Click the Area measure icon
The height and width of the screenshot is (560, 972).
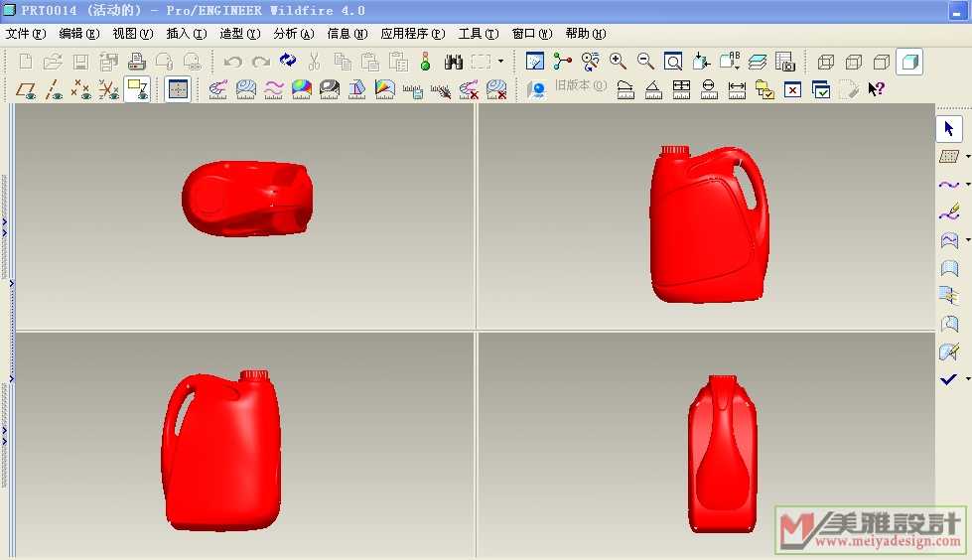[x=681, y=90]
